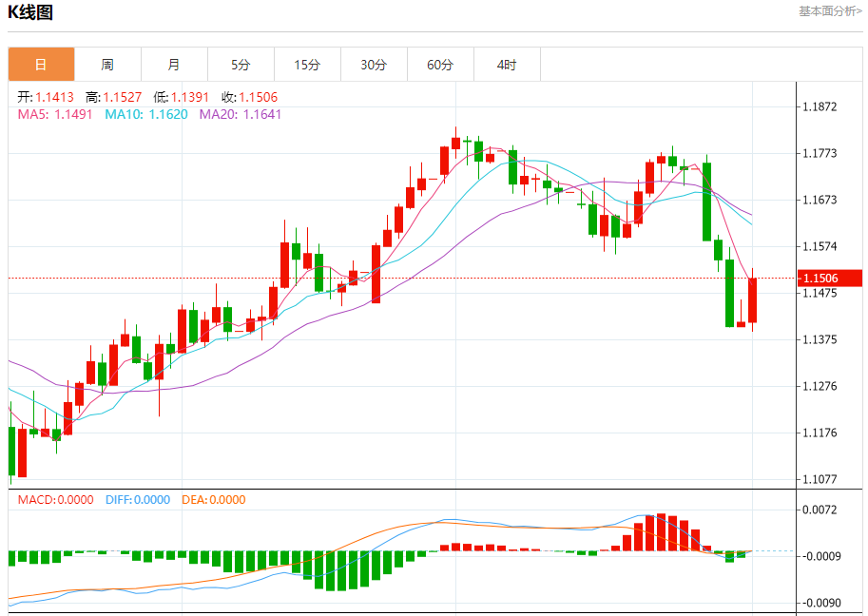The image size is (868, 616).
Task: Click the MA5: 1.1491 legend
Action: (x=55, y=115)
